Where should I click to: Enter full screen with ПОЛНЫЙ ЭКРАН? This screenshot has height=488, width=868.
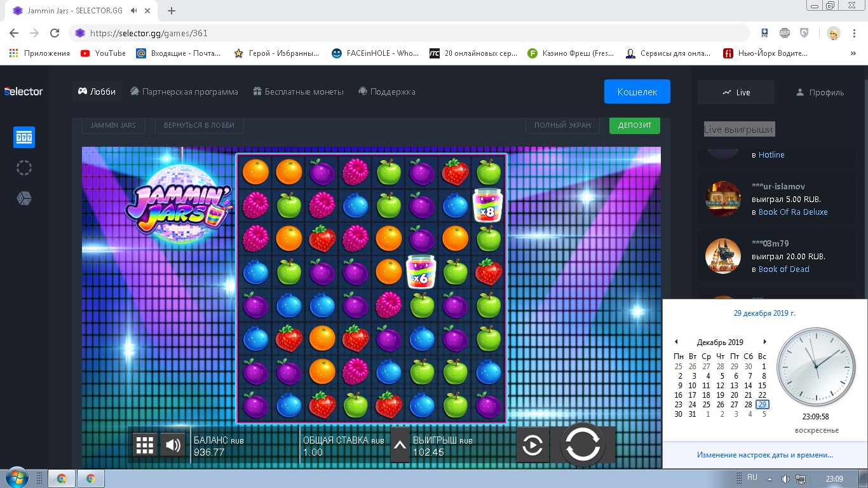click(563, 125)
